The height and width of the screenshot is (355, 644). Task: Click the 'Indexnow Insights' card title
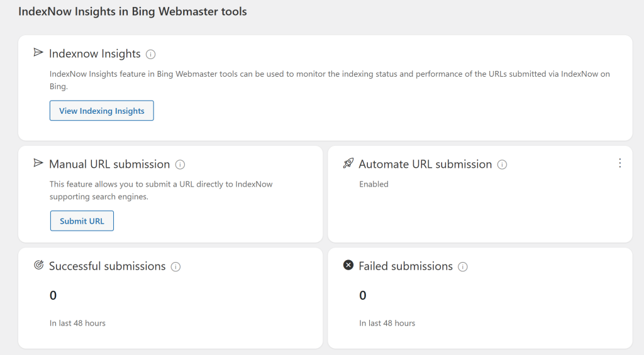95,54
